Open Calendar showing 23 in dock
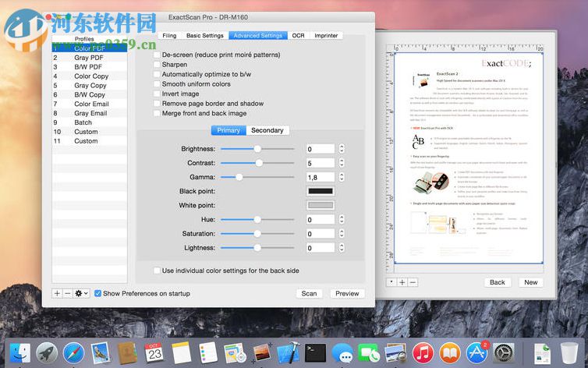The height and width of the screenshot is (368, 588). pyautogui.click(x=154, y=352)
